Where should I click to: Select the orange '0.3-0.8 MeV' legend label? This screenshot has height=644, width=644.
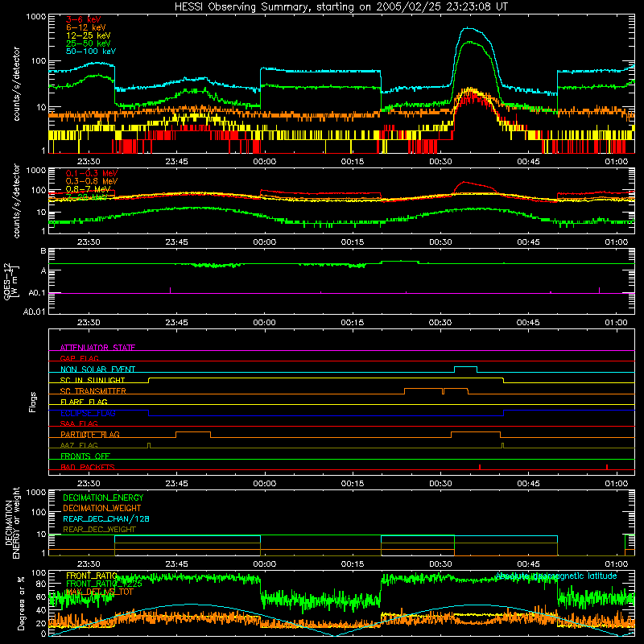coord(92,181)
